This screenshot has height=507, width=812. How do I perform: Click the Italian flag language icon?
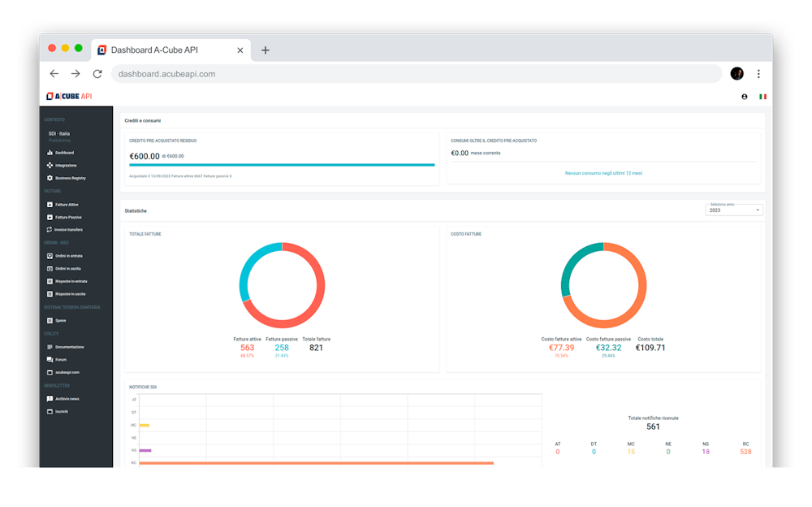tap(762, 97)
